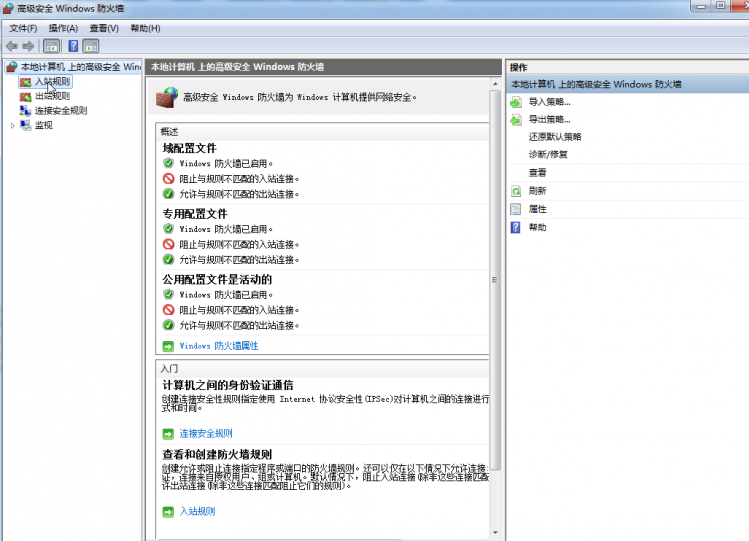This screenshot has width=749, height=541.
Task: Select the root 本地计算机 tree node
Action: coord(80,67)
